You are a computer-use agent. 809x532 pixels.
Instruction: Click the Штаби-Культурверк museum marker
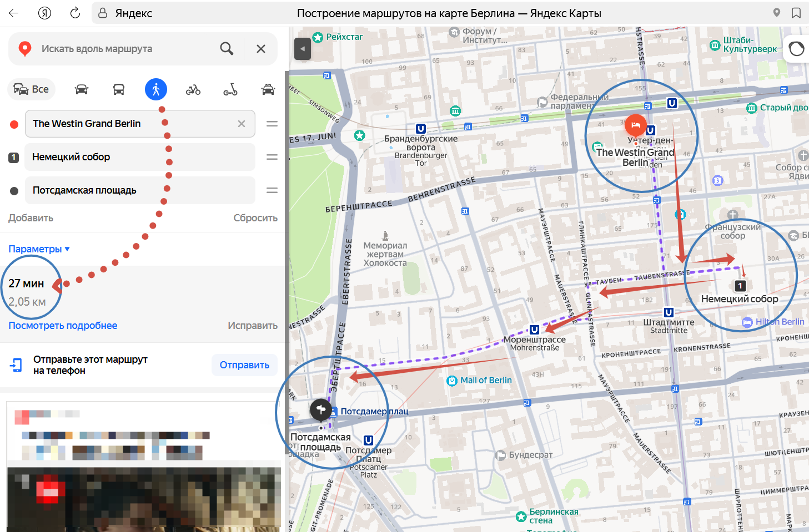point(715,45)
